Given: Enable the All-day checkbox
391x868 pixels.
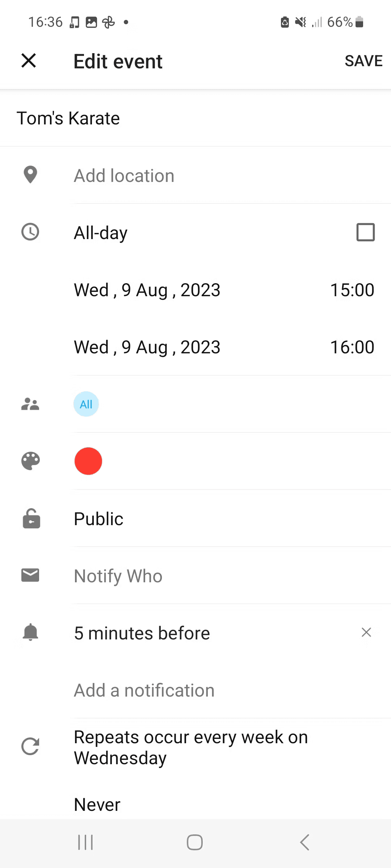Looking at the screenshot, I should click(365, 232).
